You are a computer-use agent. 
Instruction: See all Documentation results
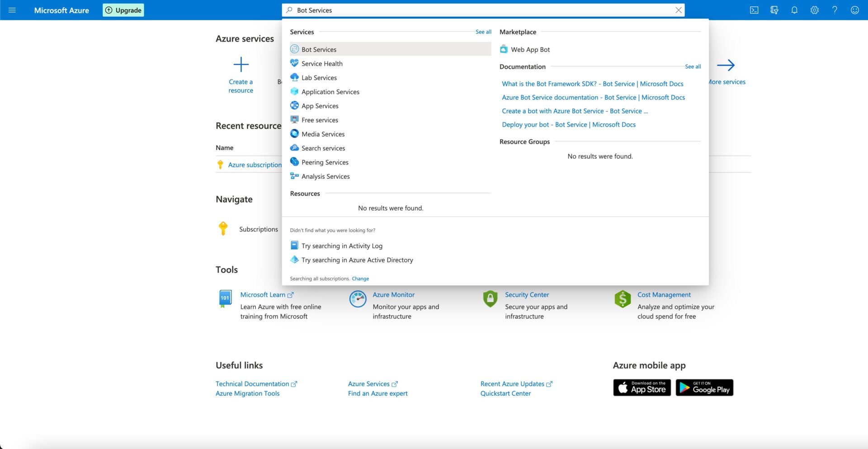pyautogui.click(x=693, y=66)
